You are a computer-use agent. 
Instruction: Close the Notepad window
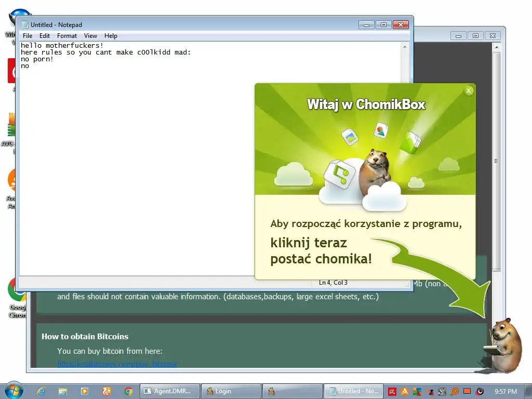(401, 25)
